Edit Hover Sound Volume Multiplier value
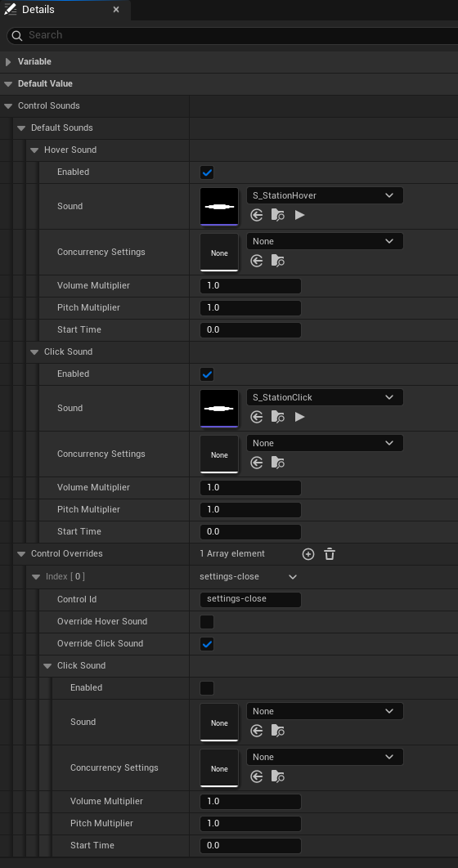Image resolution: width=458 pixels, height=868 pixels. click(x=250, y=286)
